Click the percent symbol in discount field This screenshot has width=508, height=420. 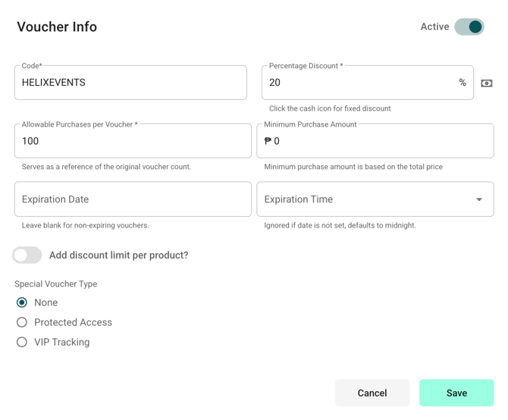[x=463, y=83]
